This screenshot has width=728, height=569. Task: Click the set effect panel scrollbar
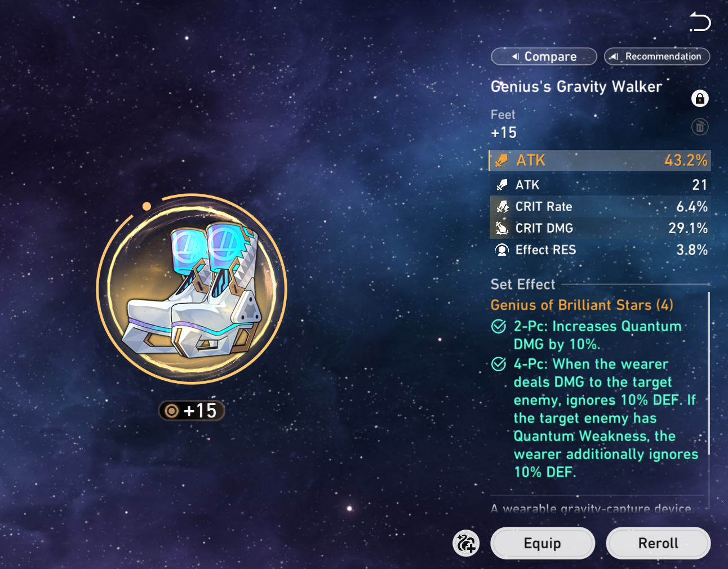[x=708, y=373]
